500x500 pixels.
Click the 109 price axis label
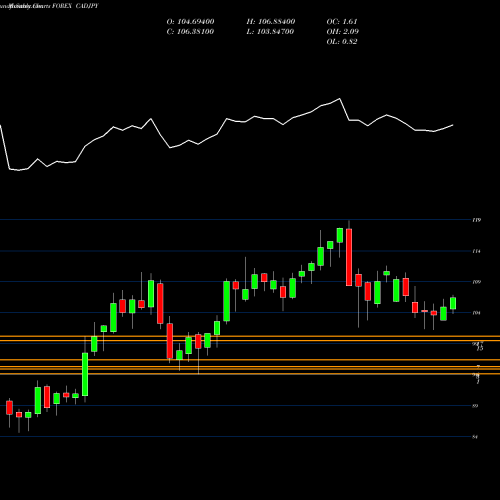coord(476,282)
